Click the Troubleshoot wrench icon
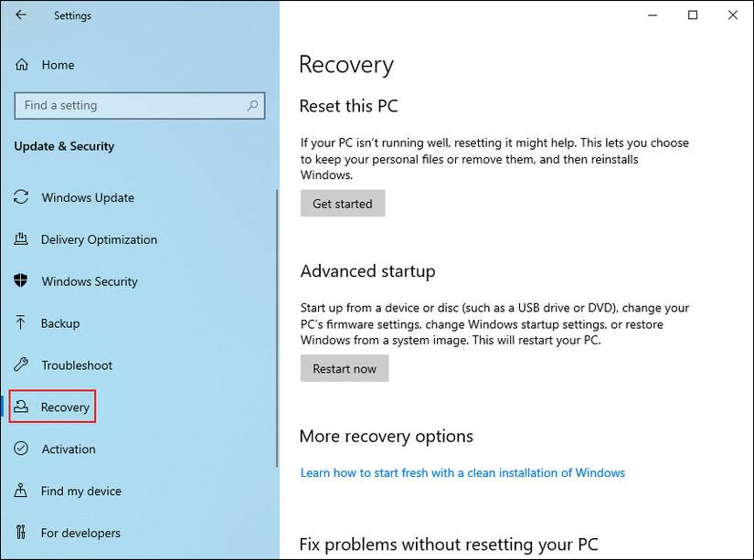This screenshot has width=754, height=560. 22,365
